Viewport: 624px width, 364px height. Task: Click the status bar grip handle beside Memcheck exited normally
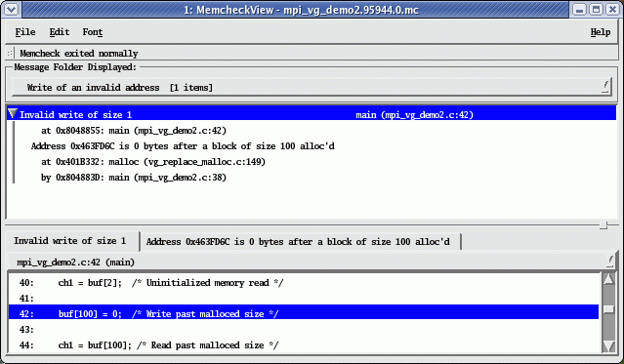point(11,53)
